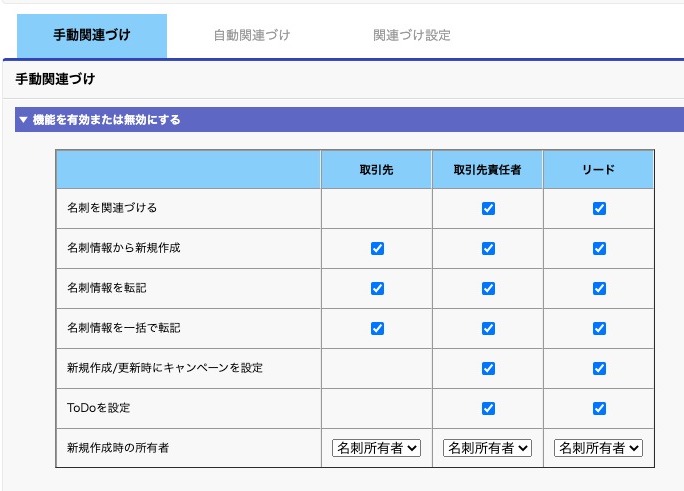Switch to the 手動関連づけ tab
The width and height of the screenshot is (684, 491).
(x=92, y=35)
